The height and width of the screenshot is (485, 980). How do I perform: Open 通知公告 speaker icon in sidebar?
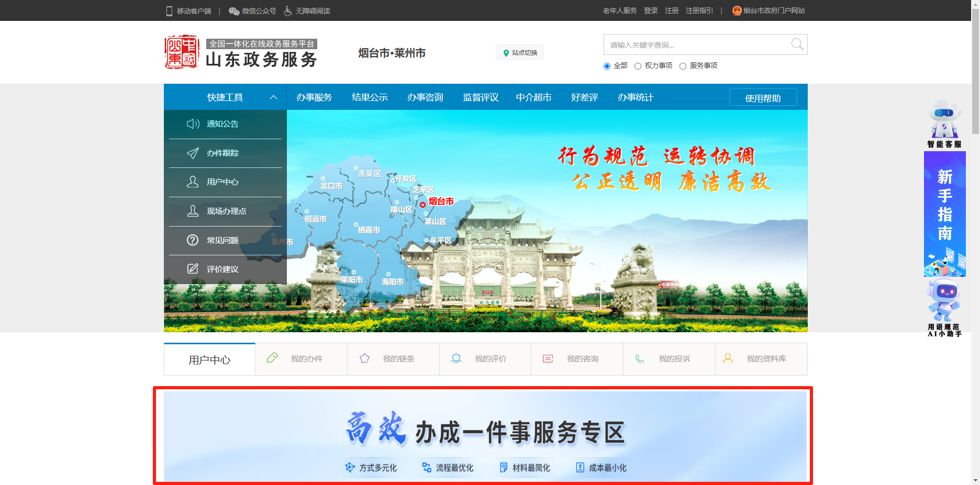193,124
